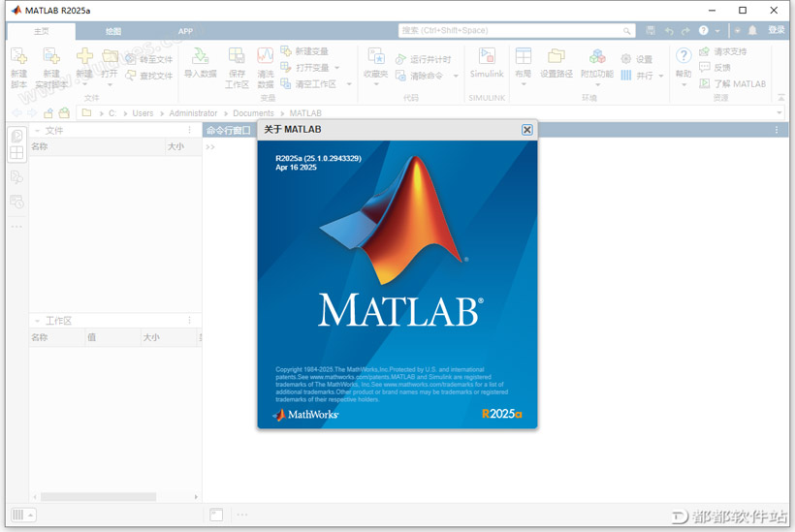This screenshot has height=532, width=795.
Task: Open Command Window options menu
Action: tap(777, 130)
